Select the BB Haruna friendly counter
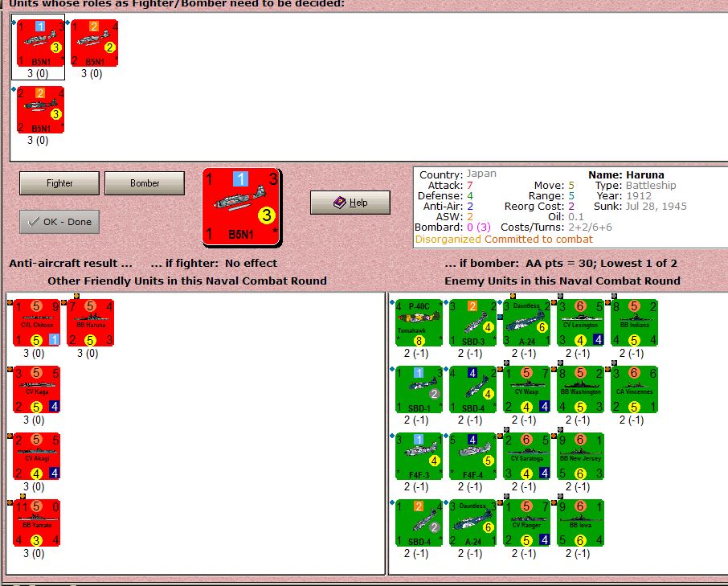 pos(91,322)
